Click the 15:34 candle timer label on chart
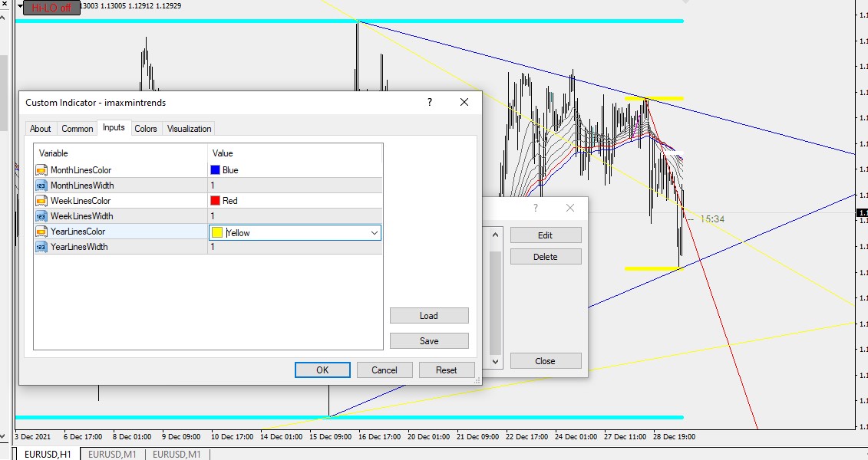Image resolution: width=868 pixels, height=460 pixels. click(x=712, y=219)
